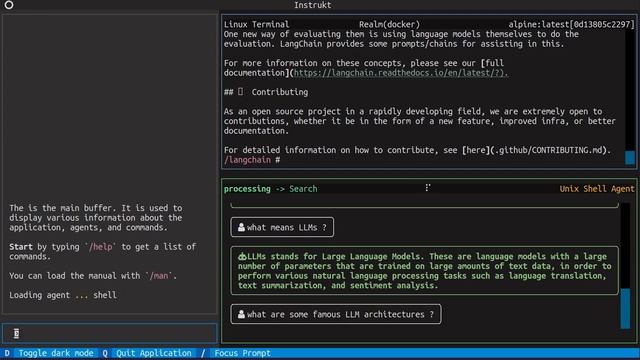Click the 'alpine:latest[0d13805c2297]' label
This screenshot has width=640, height=360.
pos(571,24)
